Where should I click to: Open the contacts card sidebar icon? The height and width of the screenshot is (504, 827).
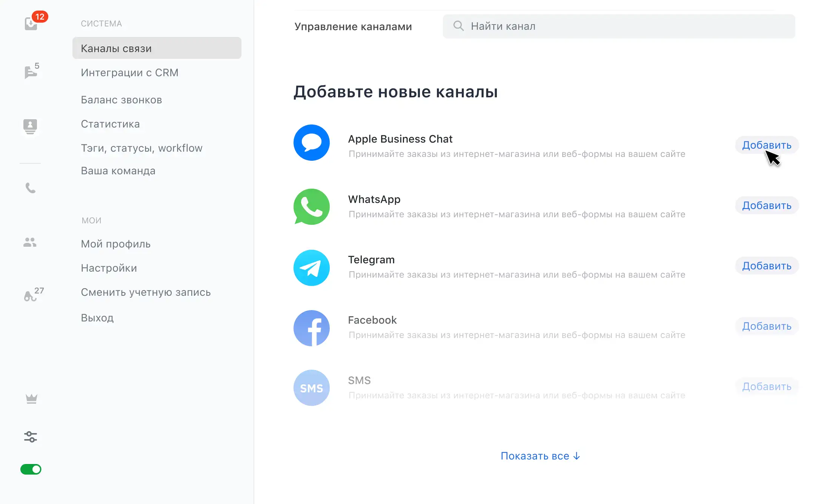[30, 126]
